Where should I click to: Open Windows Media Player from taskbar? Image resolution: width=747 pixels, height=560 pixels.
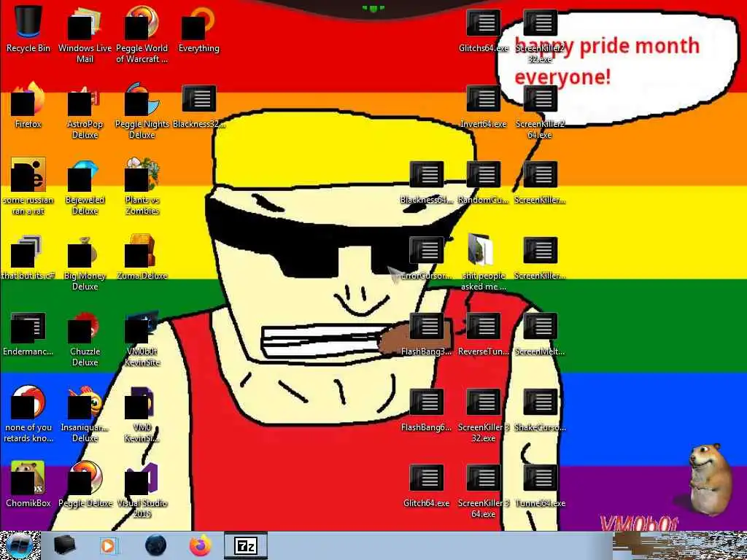(109, 545)
